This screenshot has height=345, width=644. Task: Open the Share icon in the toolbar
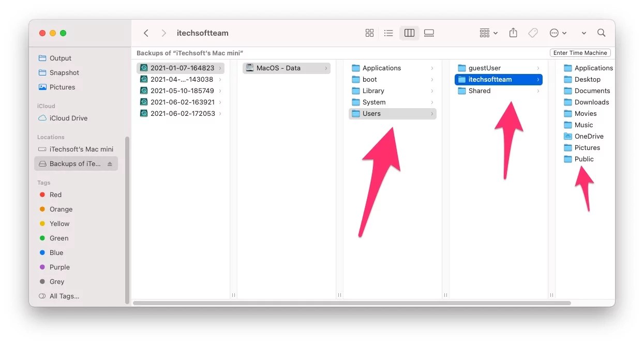coord(513,33)
